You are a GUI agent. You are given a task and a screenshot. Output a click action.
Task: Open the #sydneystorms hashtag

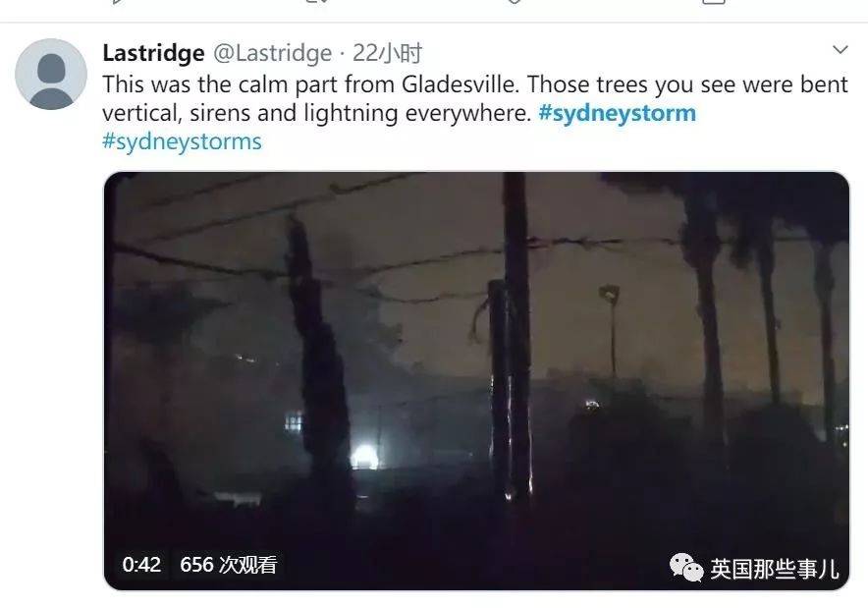pos(182,141)
